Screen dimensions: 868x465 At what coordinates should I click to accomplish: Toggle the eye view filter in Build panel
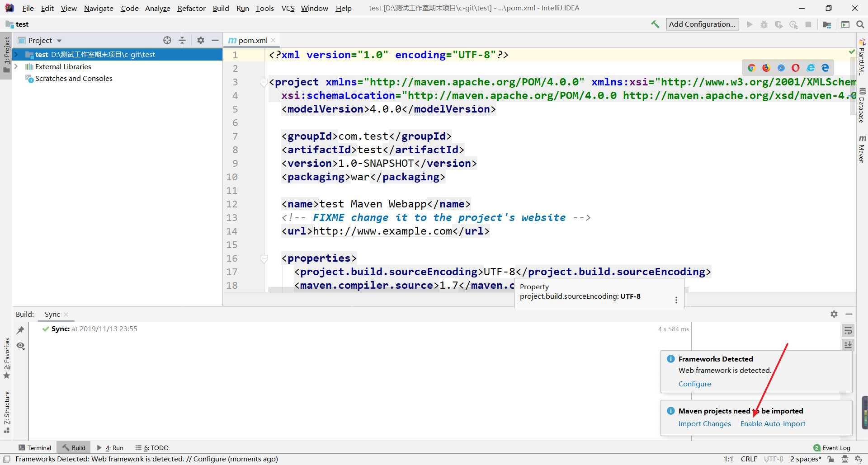pyautogui.click(x=20, y=346)
